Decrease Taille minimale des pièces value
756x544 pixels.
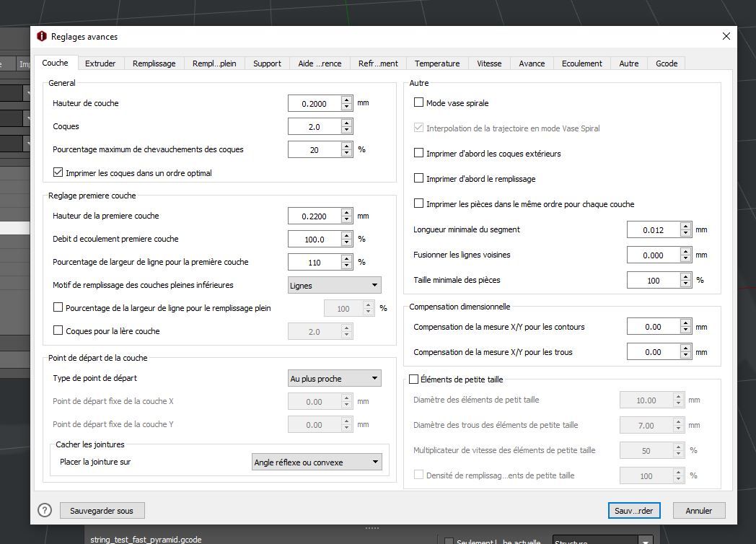tap(685, 284)
